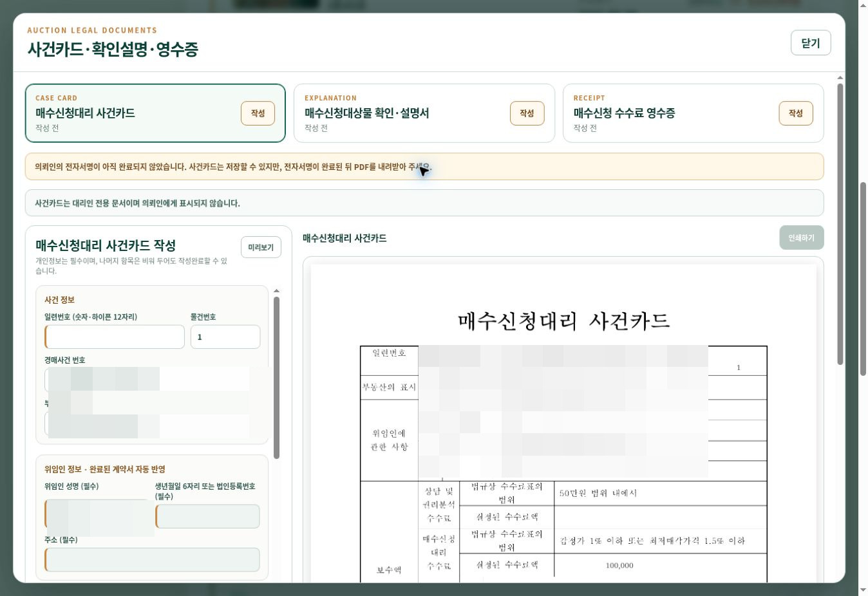Click 작성 button on Case Card
Screen dimensions: 868x596
258,113
